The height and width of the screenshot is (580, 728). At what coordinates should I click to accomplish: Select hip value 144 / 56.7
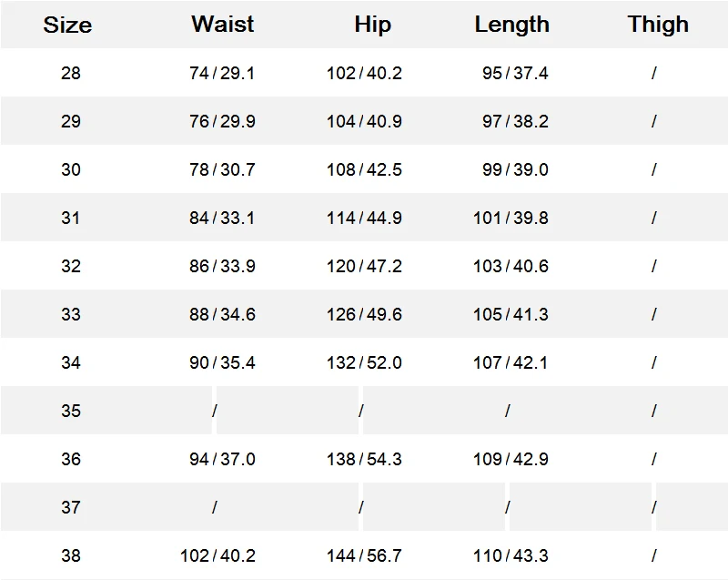(x=364, y=555)
